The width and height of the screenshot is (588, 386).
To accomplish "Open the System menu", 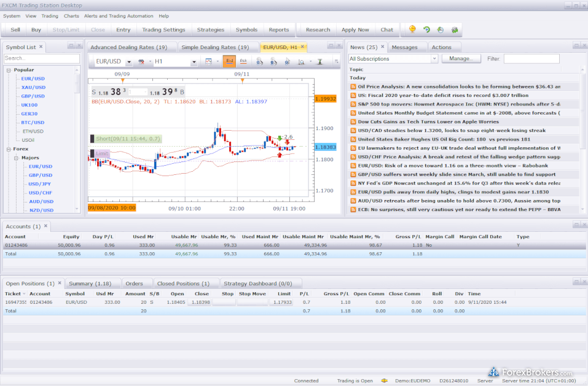I will [12, 16].
